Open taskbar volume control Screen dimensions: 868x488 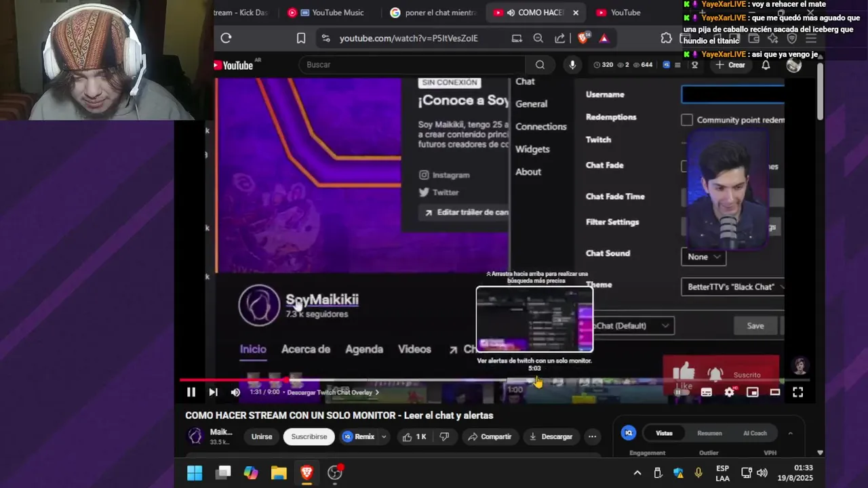[x=762, y=473]
